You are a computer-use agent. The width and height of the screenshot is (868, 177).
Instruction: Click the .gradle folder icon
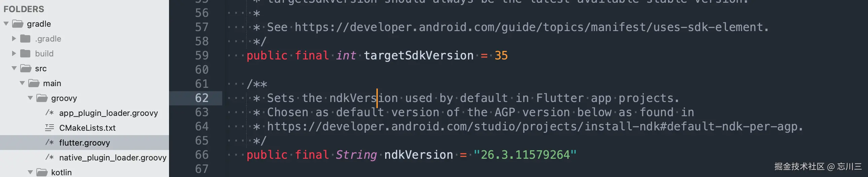[25, 39]
